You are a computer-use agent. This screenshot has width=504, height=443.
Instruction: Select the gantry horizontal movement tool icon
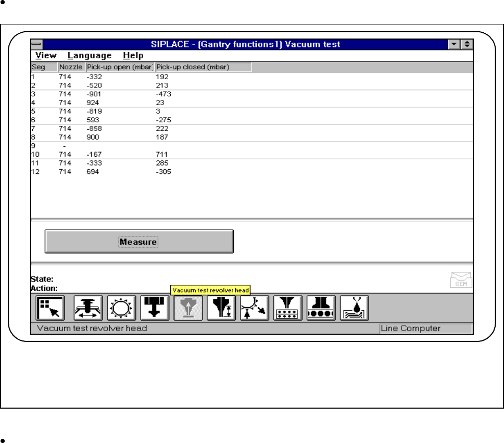88,308
